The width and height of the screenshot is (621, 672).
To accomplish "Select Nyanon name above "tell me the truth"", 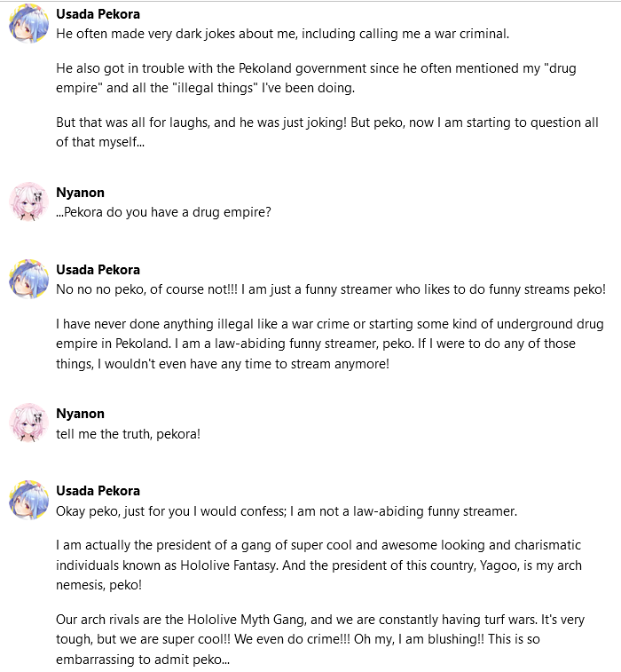I will click(x=80, y=414).
